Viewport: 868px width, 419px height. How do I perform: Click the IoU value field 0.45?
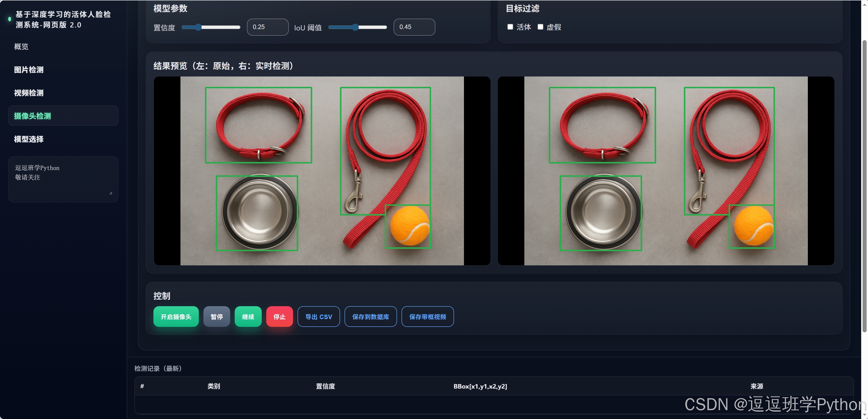tap(414, 27)
